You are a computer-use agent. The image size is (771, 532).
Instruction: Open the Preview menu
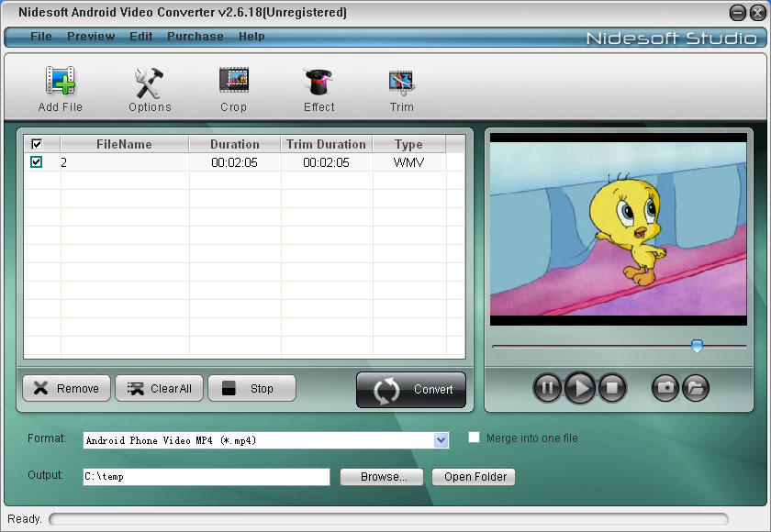(x=91, y=37)
